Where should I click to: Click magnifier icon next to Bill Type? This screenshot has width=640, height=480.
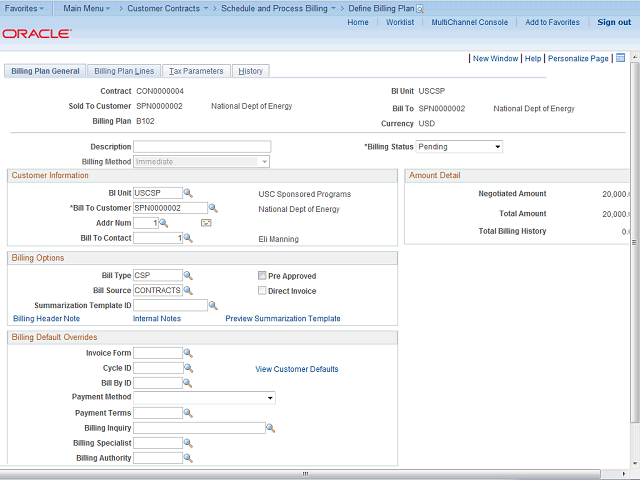[x=188, y=275]
